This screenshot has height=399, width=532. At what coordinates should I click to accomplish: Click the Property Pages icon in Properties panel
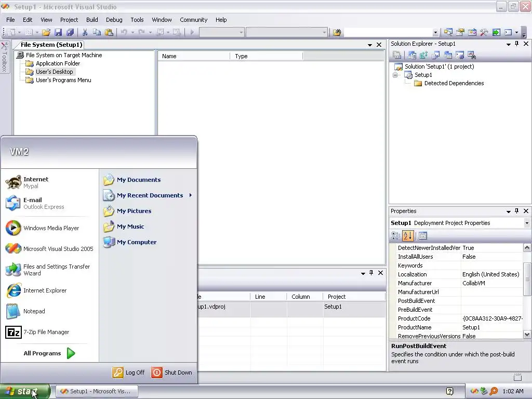423,235
